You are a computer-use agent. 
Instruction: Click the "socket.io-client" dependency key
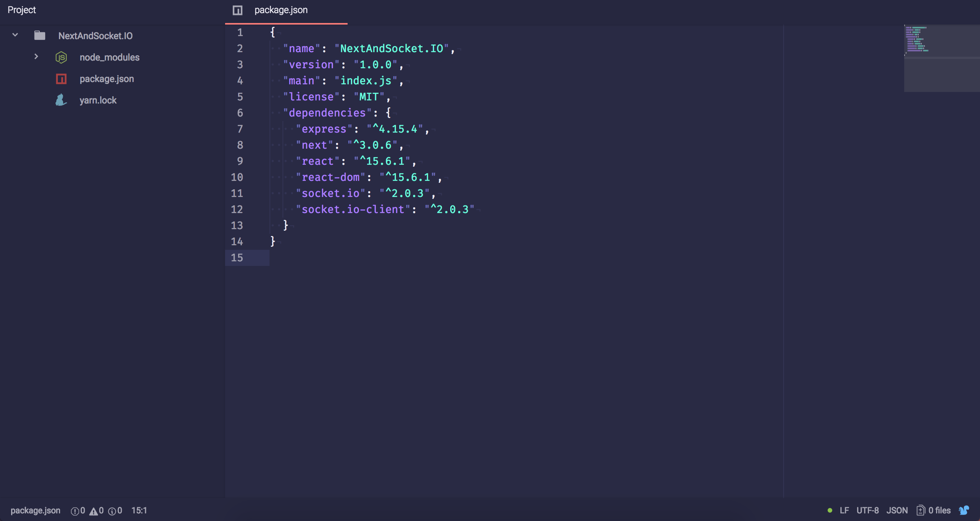click(x=353, y=210)
